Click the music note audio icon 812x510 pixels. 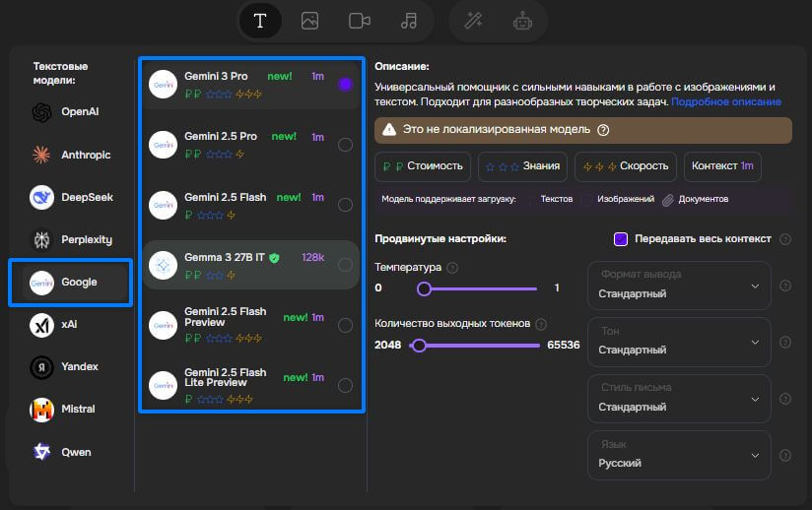tap(408, 21)
